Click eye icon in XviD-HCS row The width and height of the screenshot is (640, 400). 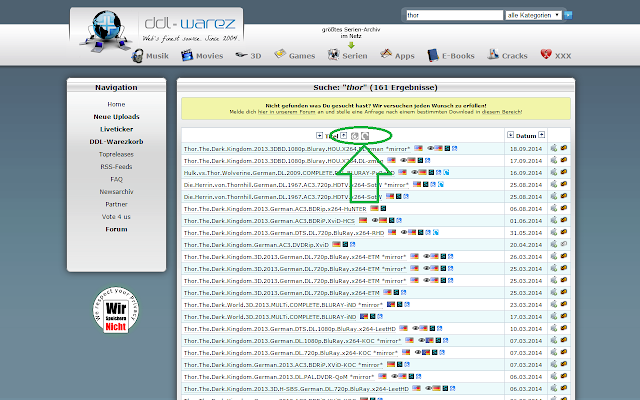(x=375, y=220)
